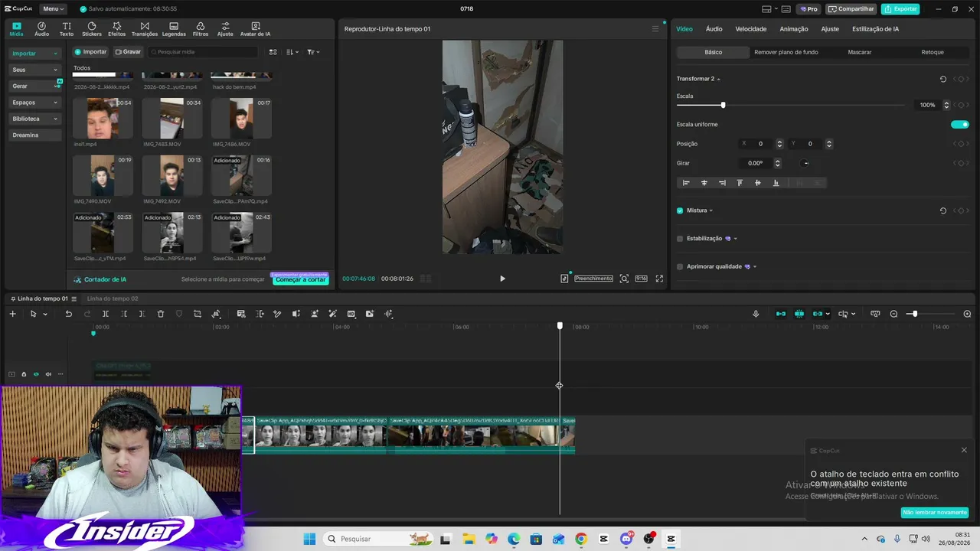Uncheck the Mistura checkbox

coord(680,210)
